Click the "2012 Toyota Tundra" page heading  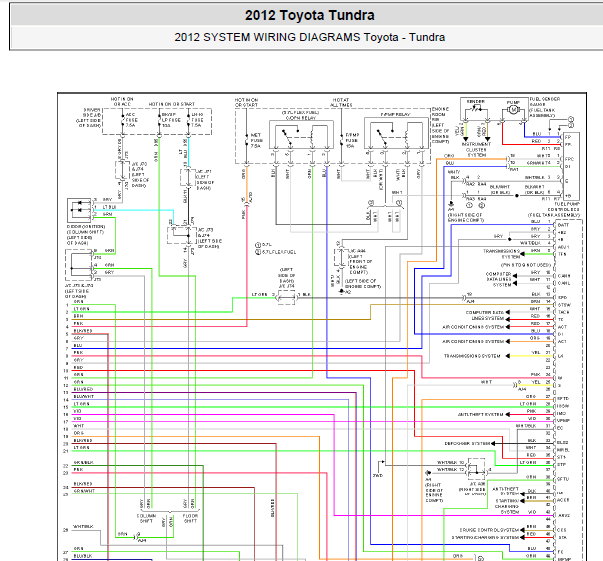tap(310, 15)
